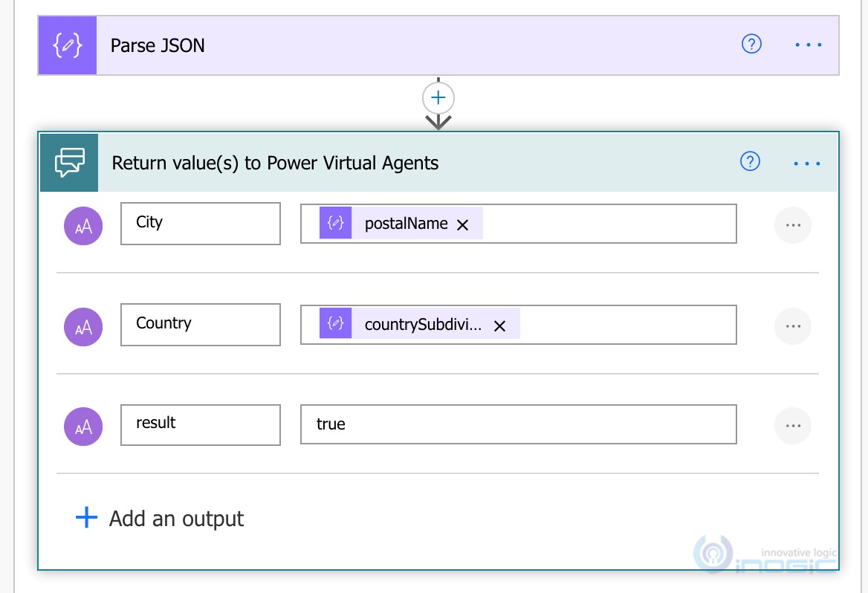868x593 pixels.
Task: Open options menu for result output
Action: [x=792, y=426]
